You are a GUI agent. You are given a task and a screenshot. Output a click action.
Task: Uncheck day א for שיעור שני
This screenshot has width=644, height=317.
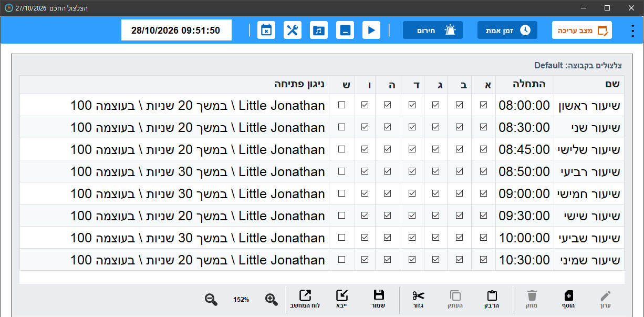coord(483,127)
